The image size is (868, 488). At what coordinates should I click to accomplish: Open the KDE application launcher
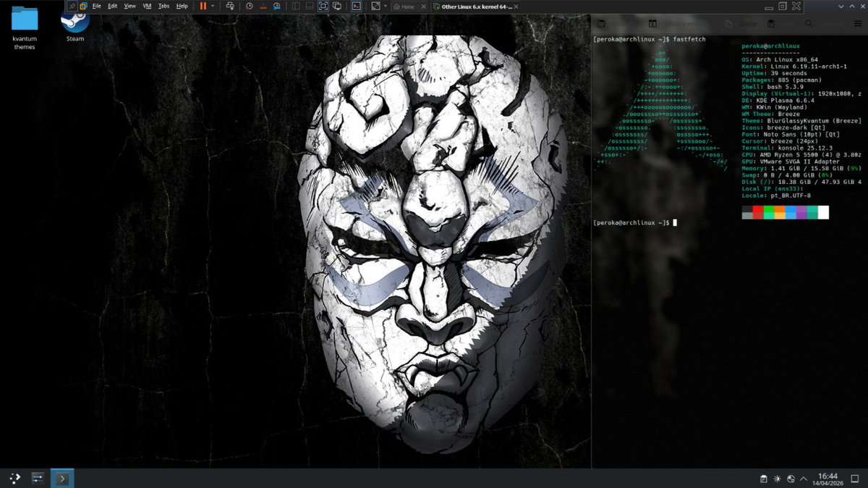14,479
